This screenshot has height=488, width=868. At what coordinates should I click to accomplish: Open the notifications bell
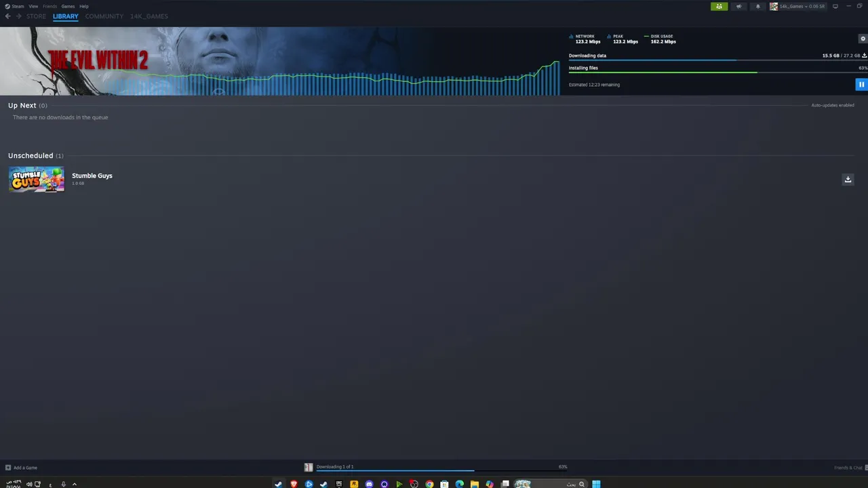coord(757,6)
